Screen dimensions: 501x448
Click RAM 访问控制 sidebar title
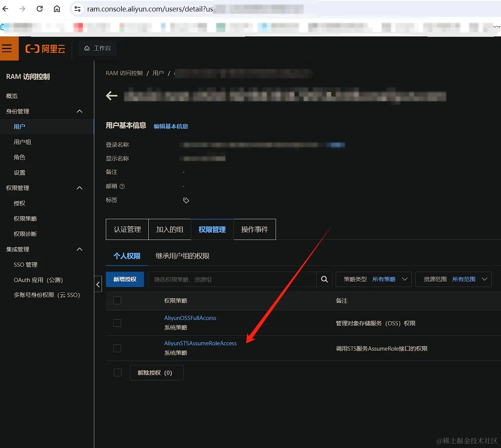(x=28, y=77)
